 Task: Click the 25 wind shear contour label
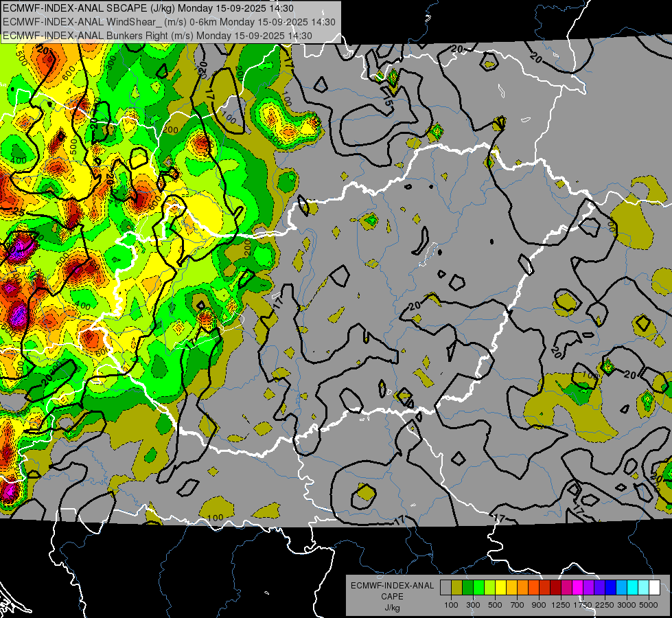pyautogui.click(x=18, y=211)
